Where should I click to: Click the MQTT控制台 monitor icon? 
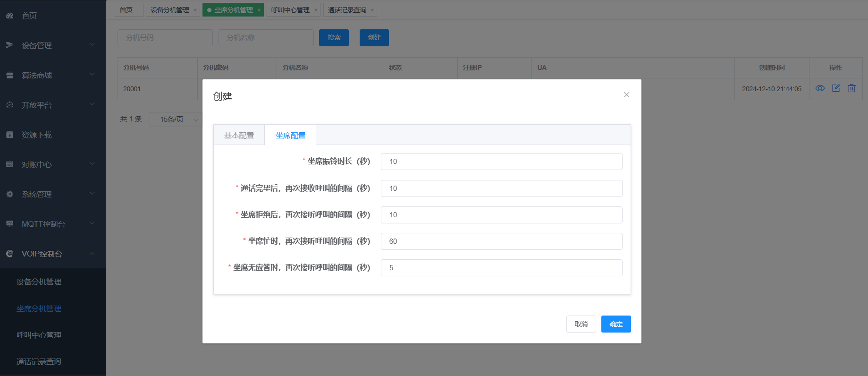tap(10, 224)
